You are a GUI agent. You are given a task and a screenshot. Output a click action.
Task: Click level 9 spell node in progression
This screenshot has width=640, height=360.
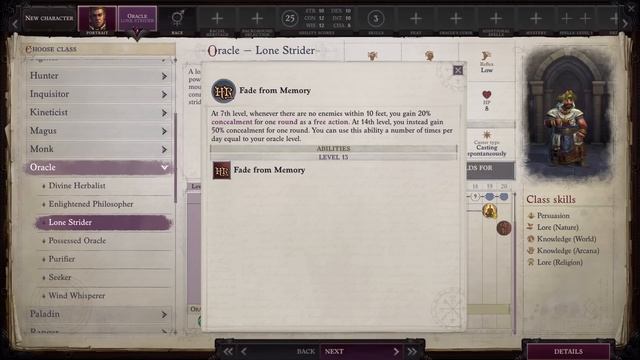475,197
